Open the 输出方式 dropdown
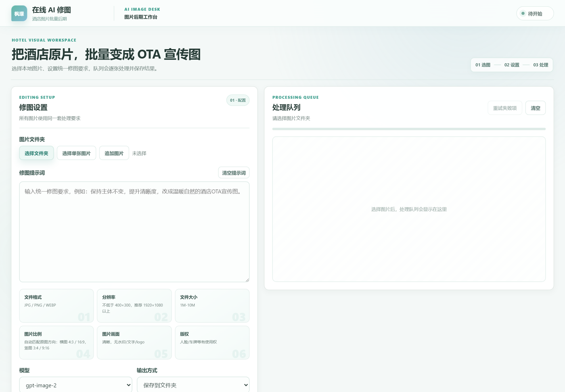 (193, 385)
